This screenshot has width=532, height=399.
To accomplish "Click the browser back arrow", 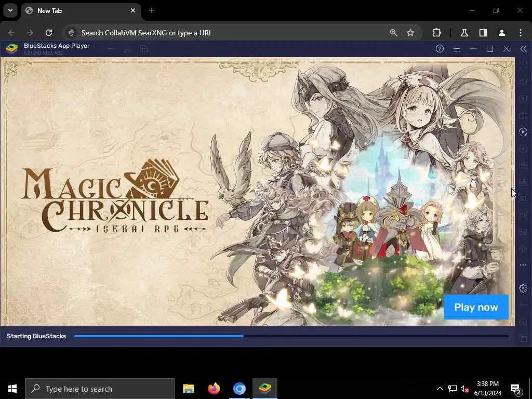I will pyautogui.click(x=11, y=33).
